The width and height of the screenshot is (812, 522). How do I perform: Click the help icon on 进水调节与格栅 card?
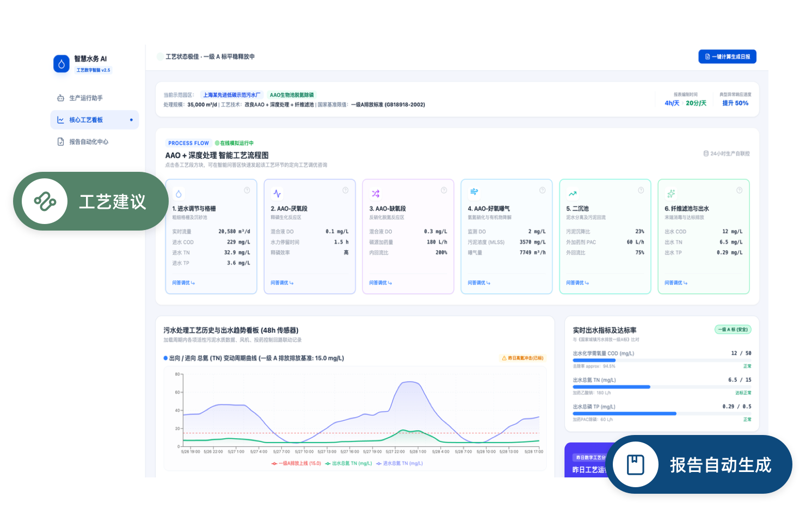tap(247, 190)
